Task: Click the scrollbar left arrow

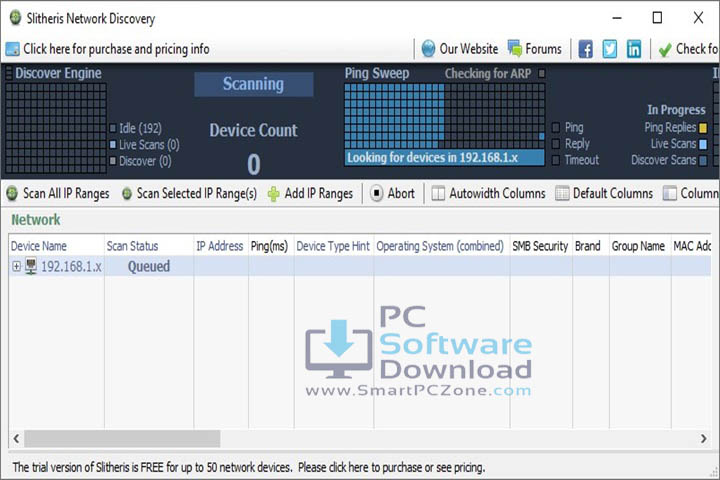Action: click(x=17, y=439)
